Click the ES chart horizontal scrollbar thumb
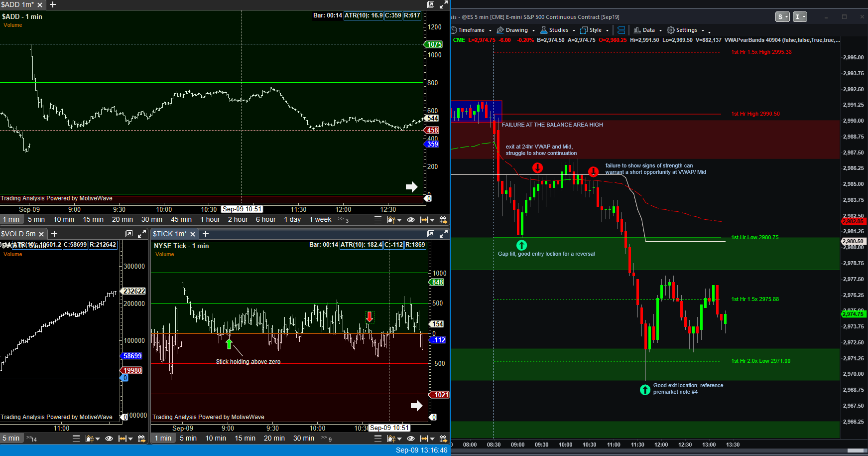Image resolution: width=868 pixels, height=456 pixels. pyautogui.click(x=856, y=451)
